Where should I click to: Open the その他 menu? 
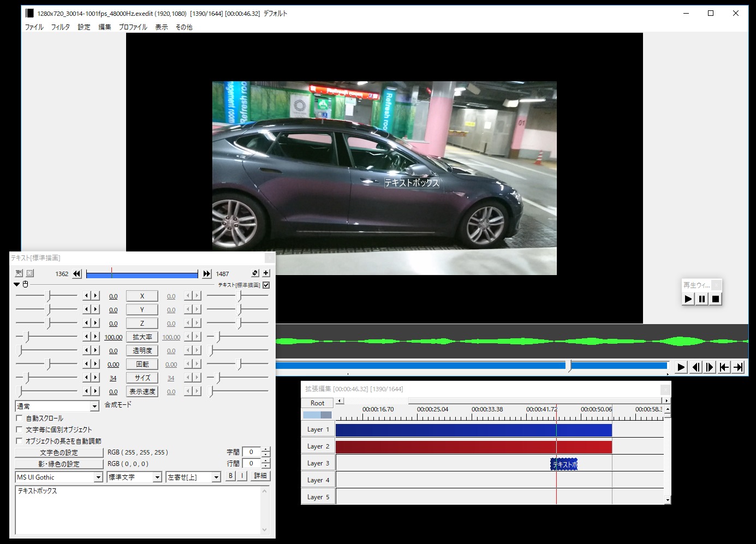(184, 27)
